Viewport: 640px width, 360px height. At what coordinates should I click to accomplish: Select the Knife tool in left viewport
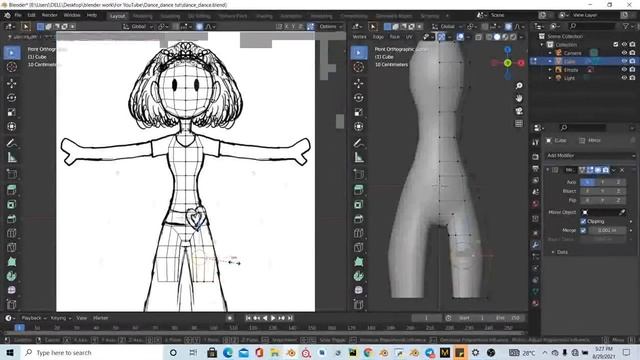coord(11,247)
